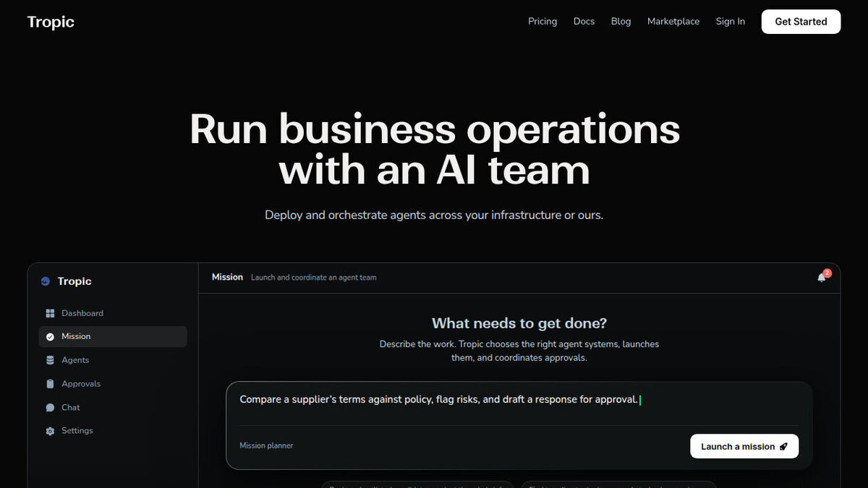
Task: Click the Mission checkmark icon
Action: pos(50,337)
